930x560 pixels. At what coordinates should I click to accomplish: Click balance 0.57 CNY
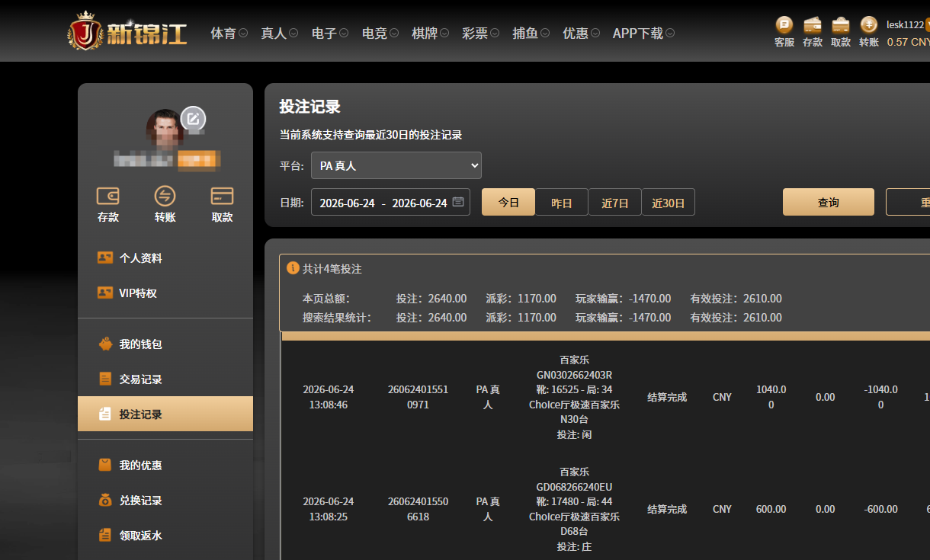coord(908,42)
